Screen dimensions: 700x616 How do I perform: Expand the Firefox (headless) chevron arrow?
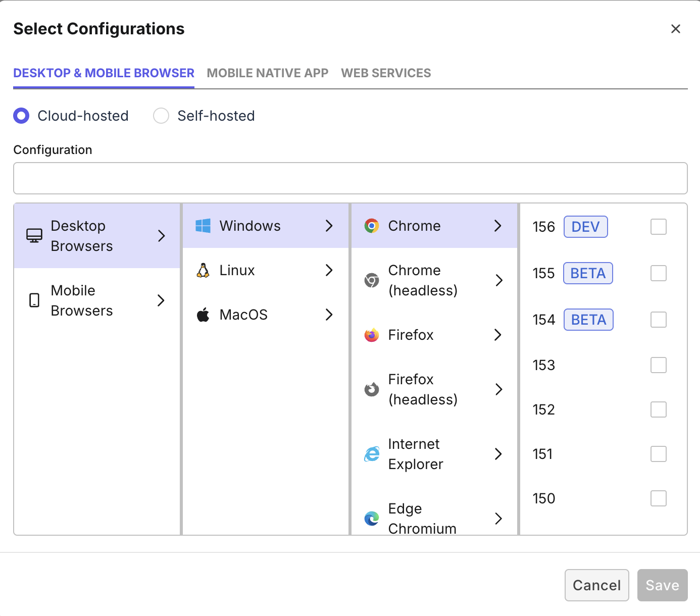tap(499, 389)
